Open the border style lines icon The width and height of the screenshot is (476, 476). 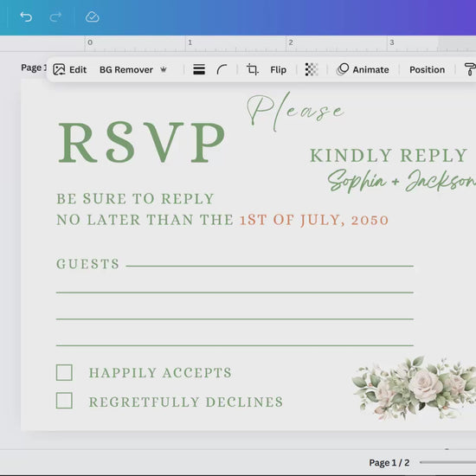pyautogui.click(x=199, y=69)
